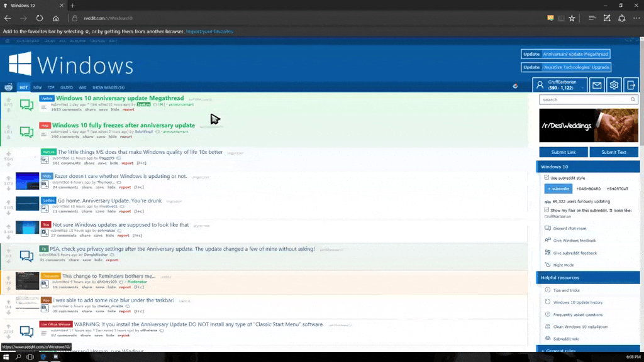Click the Submit Link button
Viewport: 644px width, 362px height.
563,152
